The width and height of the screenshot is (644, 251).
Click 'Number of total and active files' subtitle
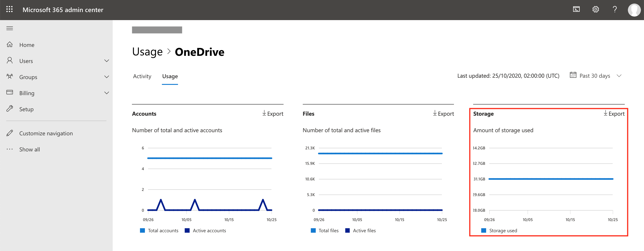[341, 130]
